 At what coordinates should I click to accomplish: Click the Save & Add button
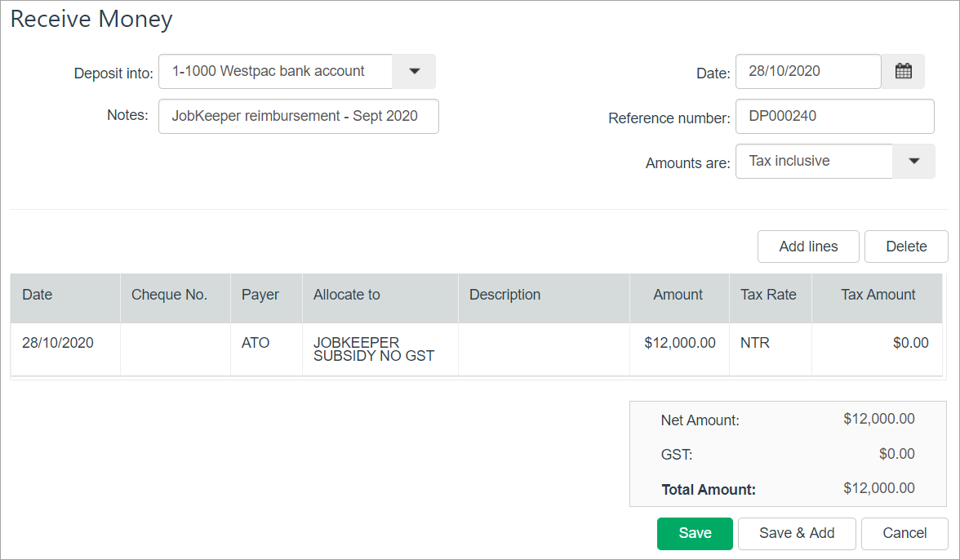tap(796, 533)
